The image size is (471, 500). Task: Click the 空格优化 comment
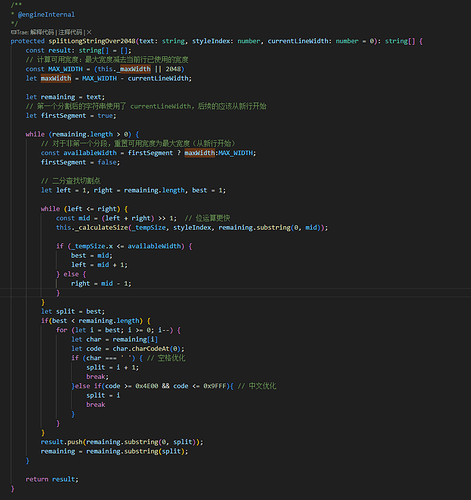tap(166, 358)
